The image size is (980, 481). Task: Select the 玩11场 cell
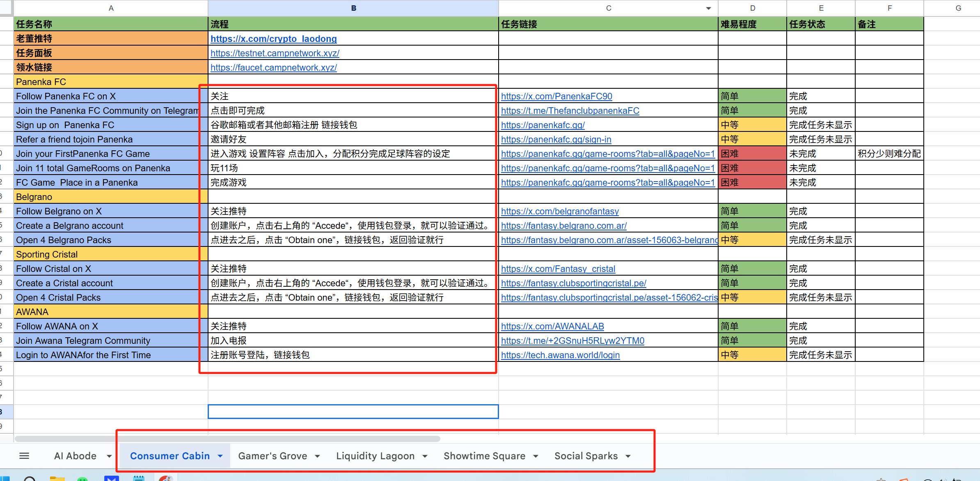pos(353,168)
